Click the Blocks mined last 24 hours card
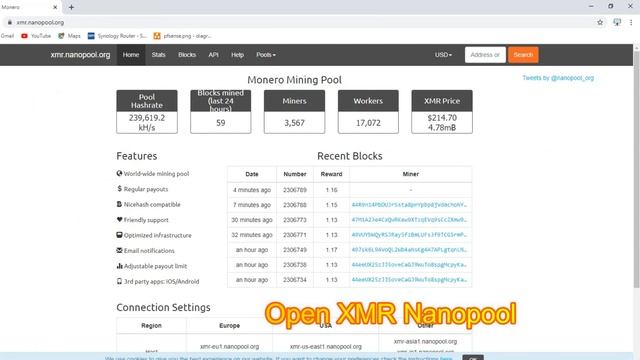 (220, 112)
